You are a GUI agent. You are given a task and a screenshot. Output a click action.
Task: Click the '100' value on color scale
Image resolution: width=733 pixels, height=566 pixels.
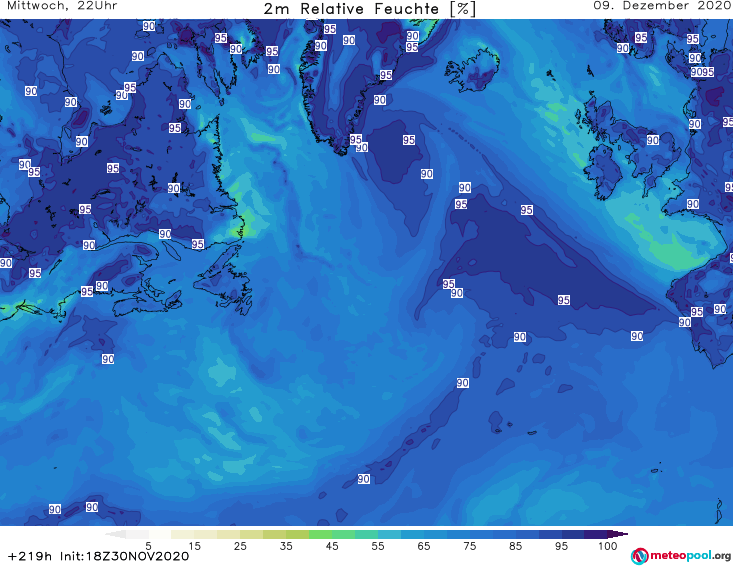[607, 546]
